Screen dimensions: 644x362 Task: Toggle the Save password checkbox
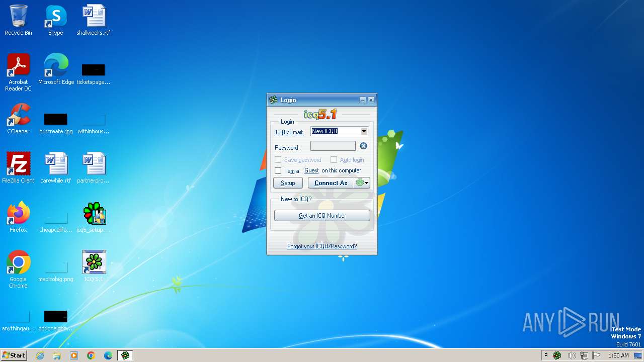pos(278,160)
